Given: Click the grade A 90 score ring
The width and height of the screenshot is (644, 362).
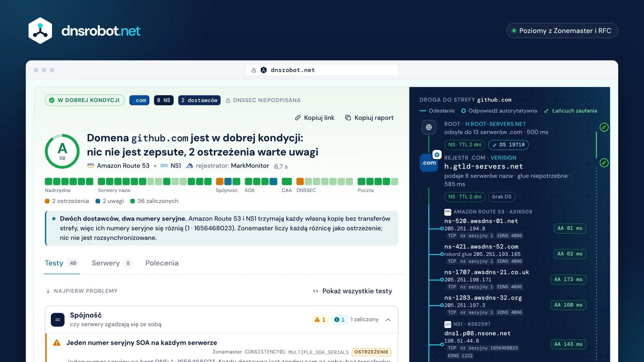Looking at the screenshot, I should tap(62, 151).
